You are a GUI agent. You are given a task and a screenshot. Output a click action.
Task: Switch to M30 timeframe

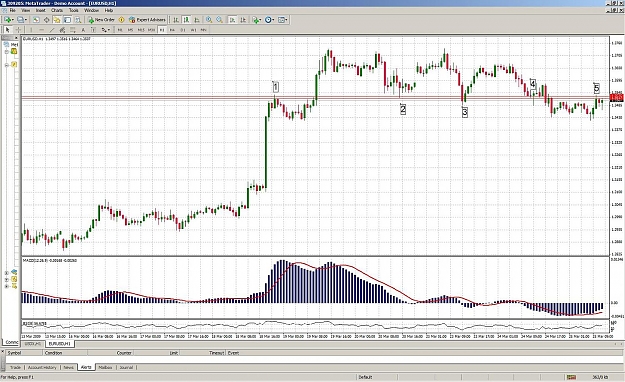151,30
